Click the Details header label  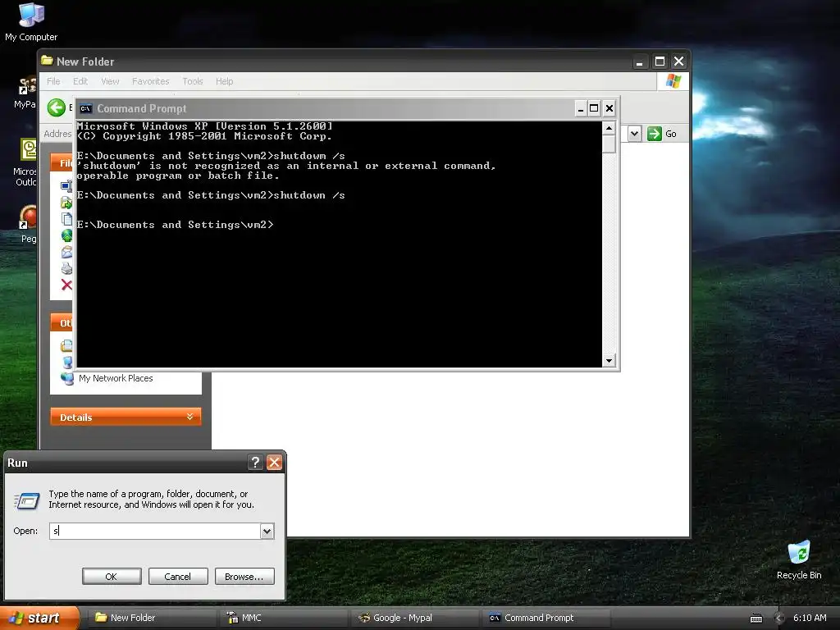point(76,418)
